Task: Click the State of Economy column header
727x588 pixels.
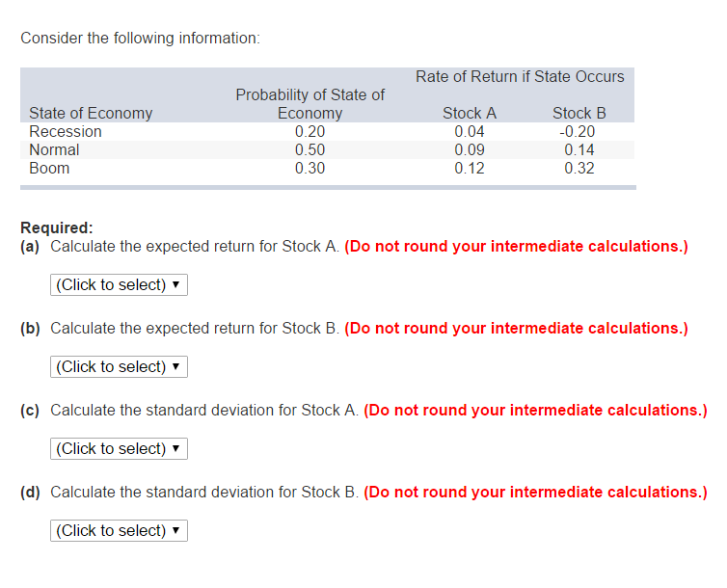Action: [x=91, y=113]
